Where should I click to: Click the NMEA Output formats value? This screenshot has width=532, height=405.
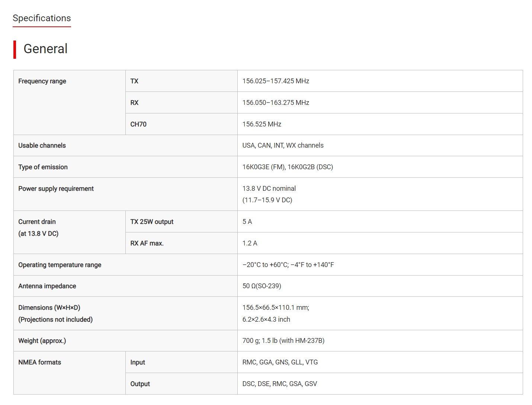(279, 384)
